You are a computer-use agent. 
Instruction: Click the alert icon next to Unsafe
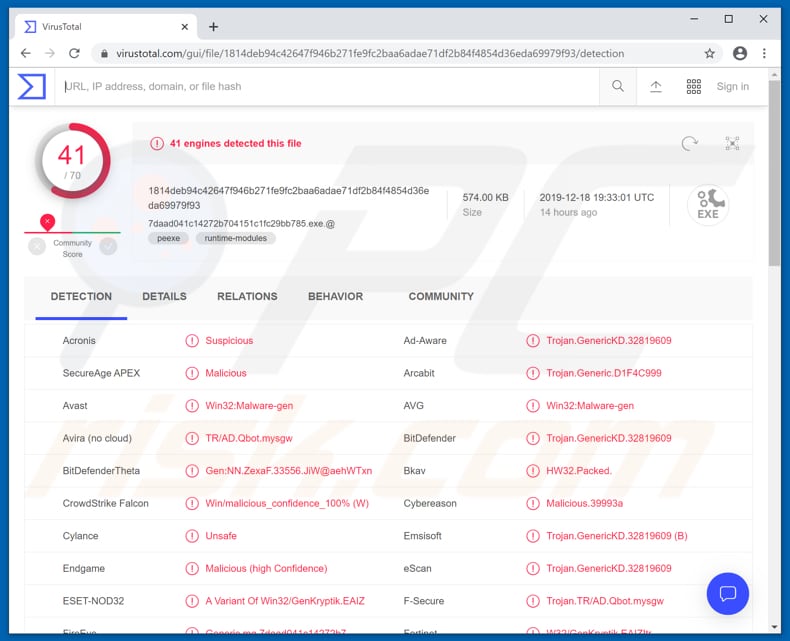(x=192, y=536)
